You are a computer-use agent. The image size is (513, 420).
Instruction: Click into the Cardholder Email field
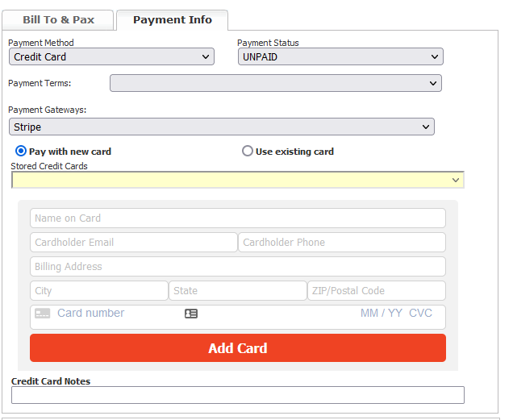133,243
